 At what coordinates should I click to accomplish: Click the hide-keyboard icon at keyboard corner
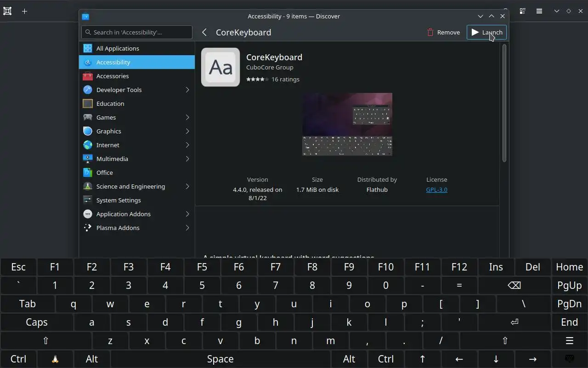coord(570,359)
